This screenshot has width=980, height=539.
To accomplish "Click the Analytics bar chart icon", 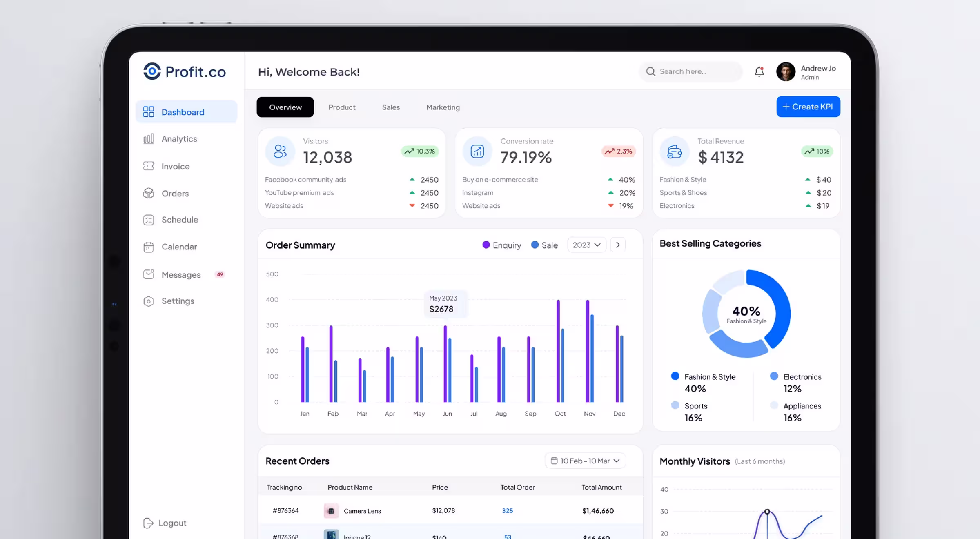I will (149, 139).
